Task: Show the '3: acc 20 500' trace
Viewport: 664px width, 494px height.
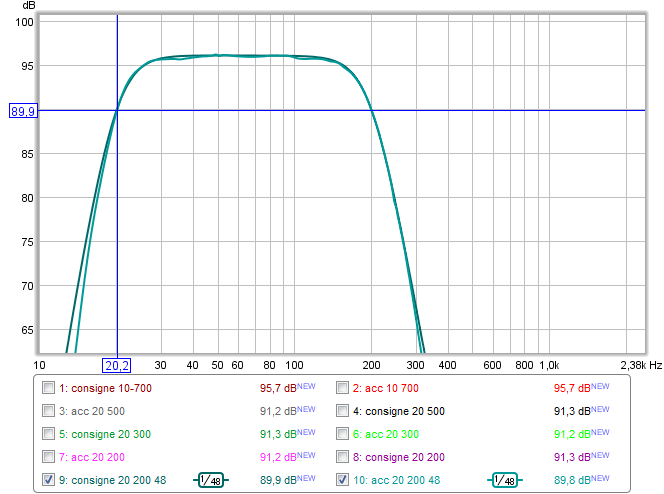Action: [x=49, y=410]
